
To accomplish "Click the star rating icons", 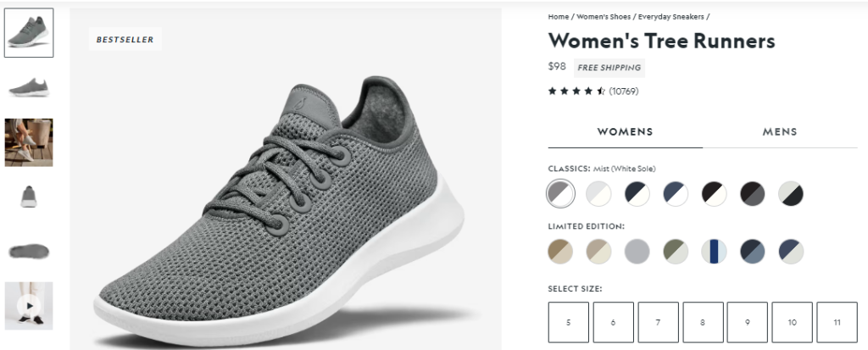I will (576, 91).
